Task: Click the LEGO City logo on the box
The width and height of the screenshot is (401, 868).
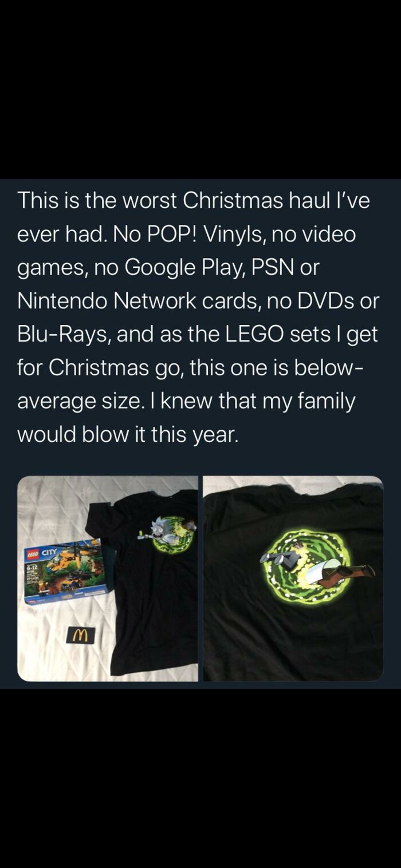Action: pyautogui.click(x=41, y=553)
